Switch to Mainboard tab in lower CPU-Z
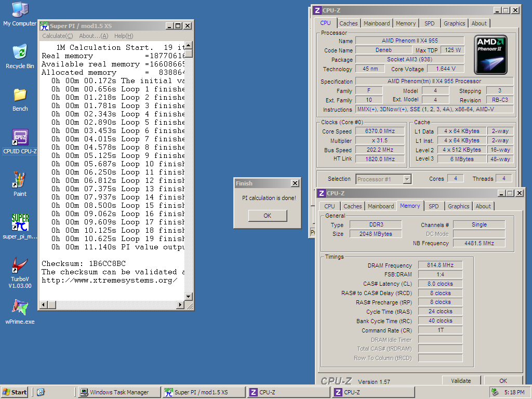The width and height of the screenshot is (532, 399). click(381, 206)
